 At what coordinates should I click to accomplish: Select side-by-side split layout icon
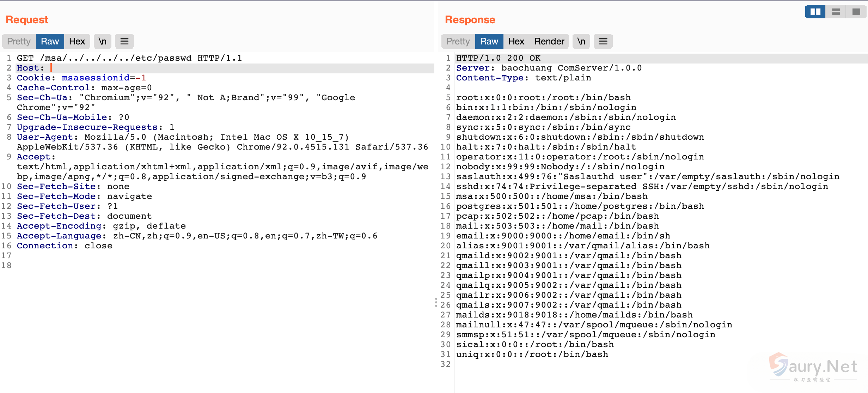(815, 12)
